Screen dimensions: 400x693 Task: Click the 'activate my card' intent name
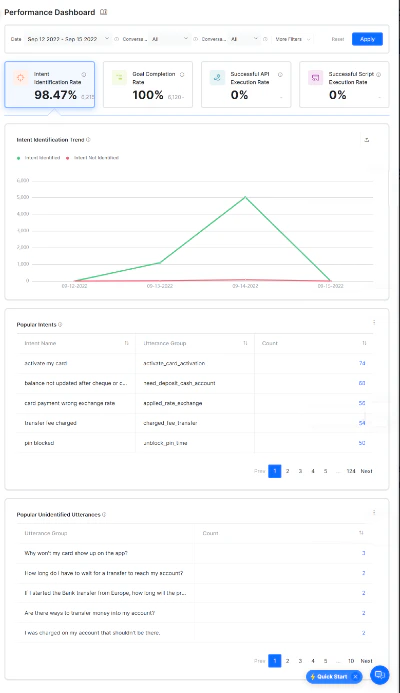(x=46, y=363)
